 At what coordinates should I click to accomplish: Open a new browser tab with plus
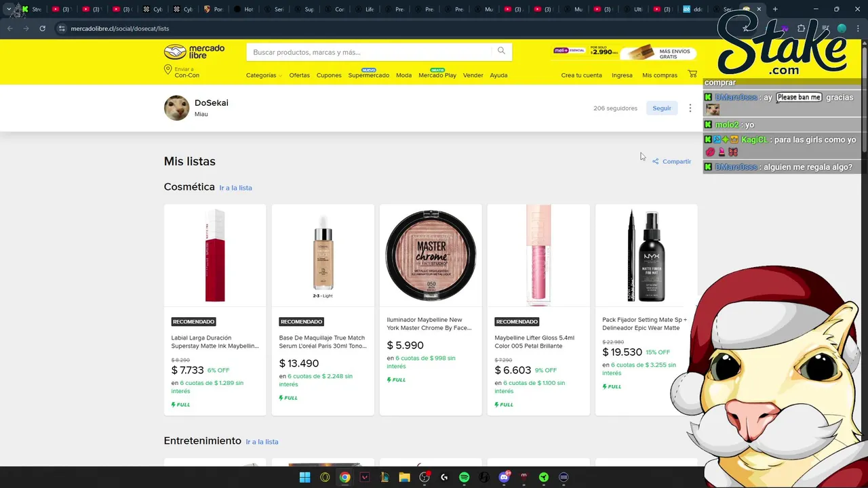[775, 9]
